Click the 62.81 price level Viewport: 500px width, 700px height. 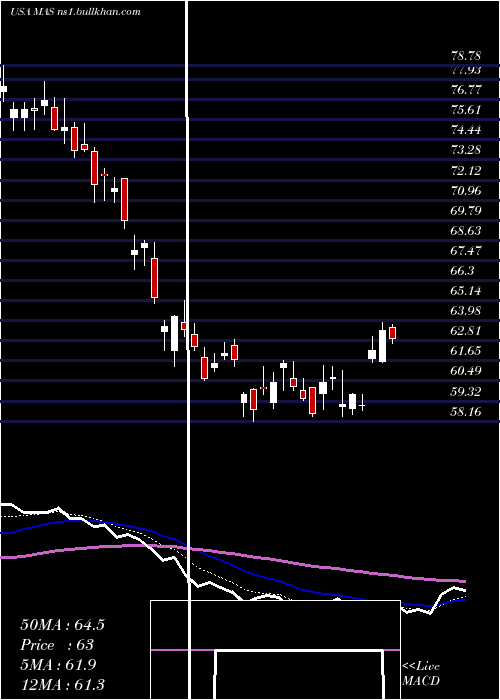[x=466, y=331]
